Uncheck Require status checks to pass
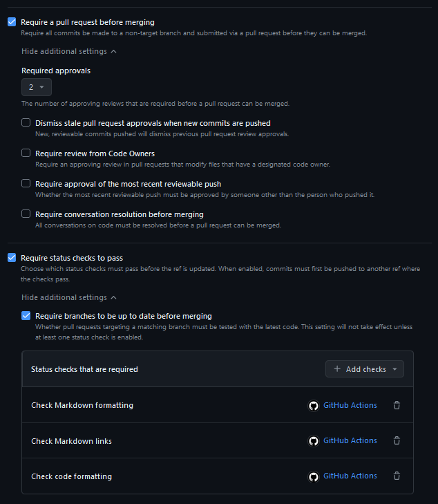Viewport: 438px width, 504px height. [12, 258]
